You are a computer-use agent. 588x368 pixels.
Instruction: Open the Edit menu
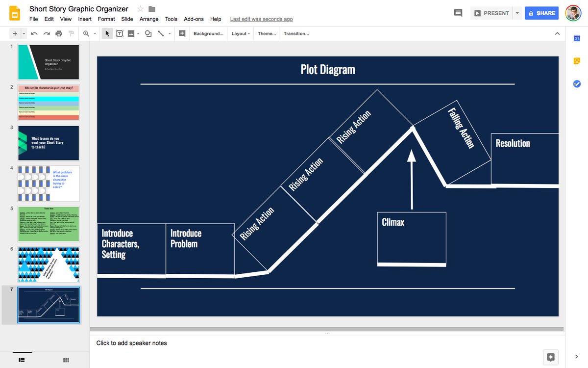49,19
